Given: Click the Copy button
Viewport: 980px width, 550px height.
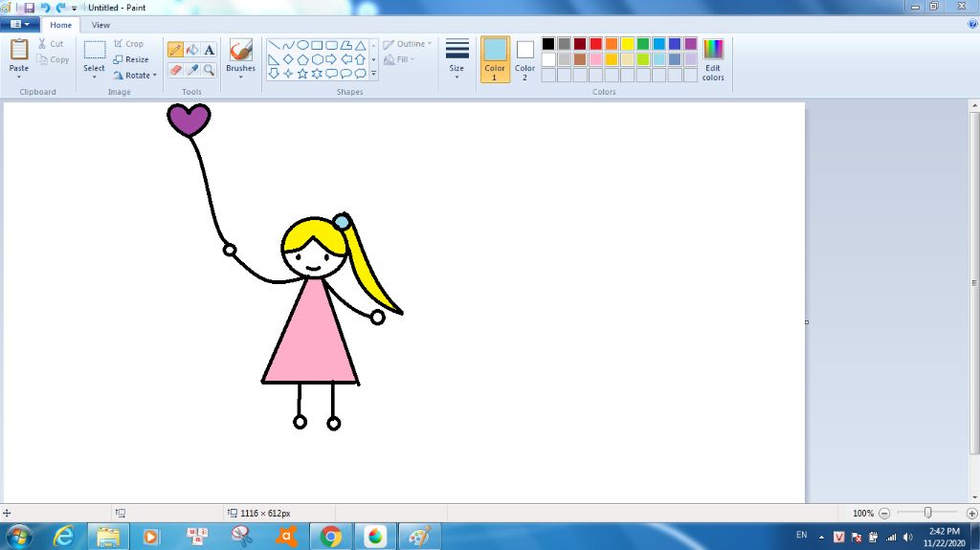Looking at the screenshot, I should point(53,59).
